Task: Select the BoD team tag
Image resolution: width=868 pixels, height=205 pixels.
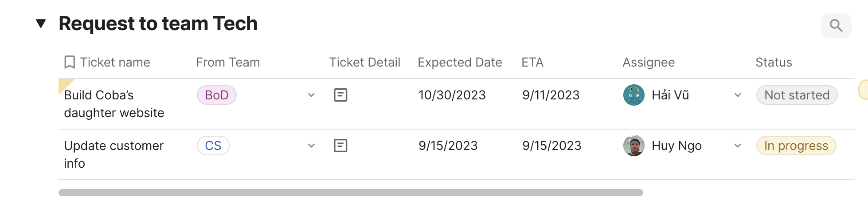Action: pyautogui.click(x=217, y=95)
